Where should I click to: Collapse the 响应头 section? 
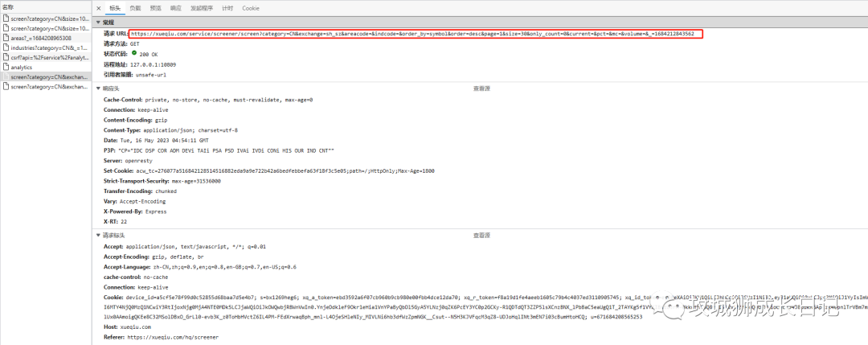[x=98, y=88]
